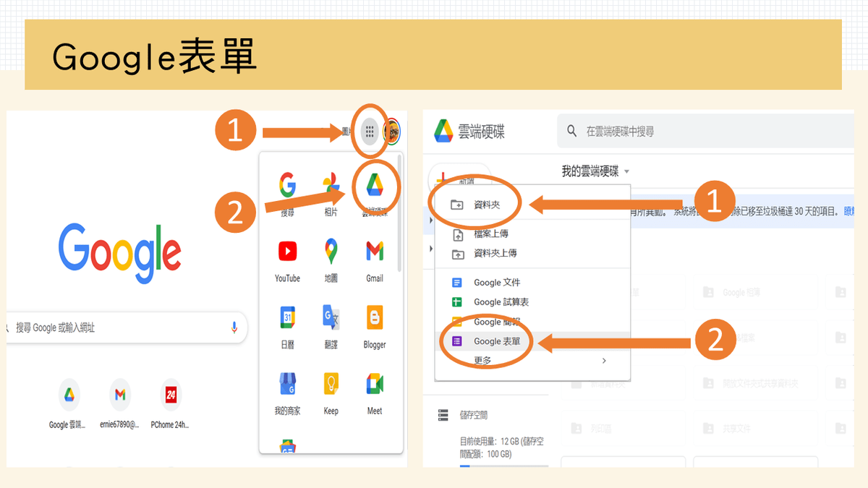Image resolution: width=868 pixels, height=488 pixels.
Task: Click the 雲端硬碟 title text
Action: point(481,131)
